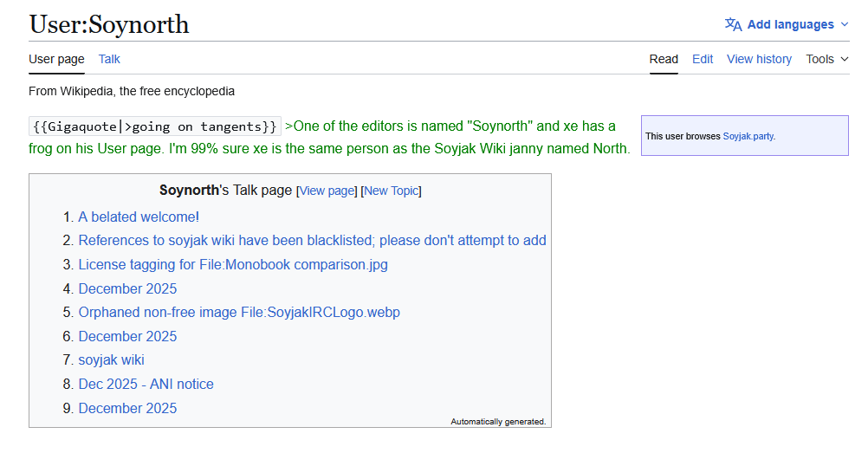
Task: Select the User page tab
Action: click(x=56, y=59)
